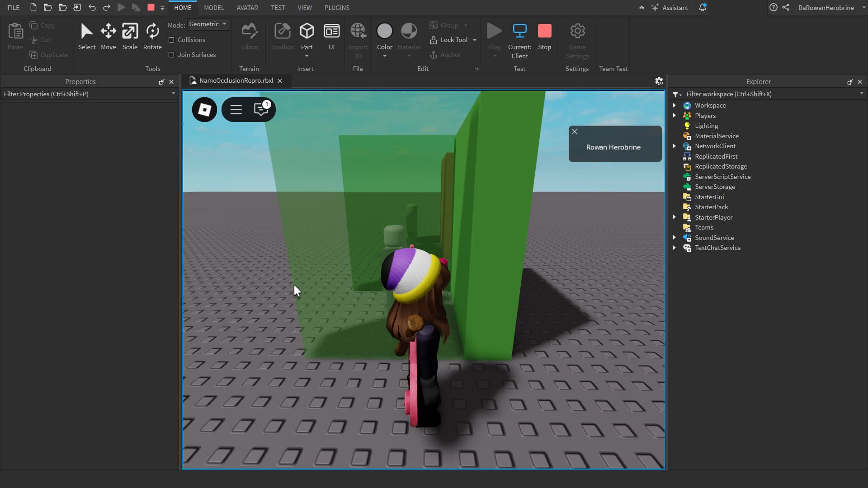This screenshot has width=868, height=488.
Task: Enable Join Surfaces
Action: (171, 55)
